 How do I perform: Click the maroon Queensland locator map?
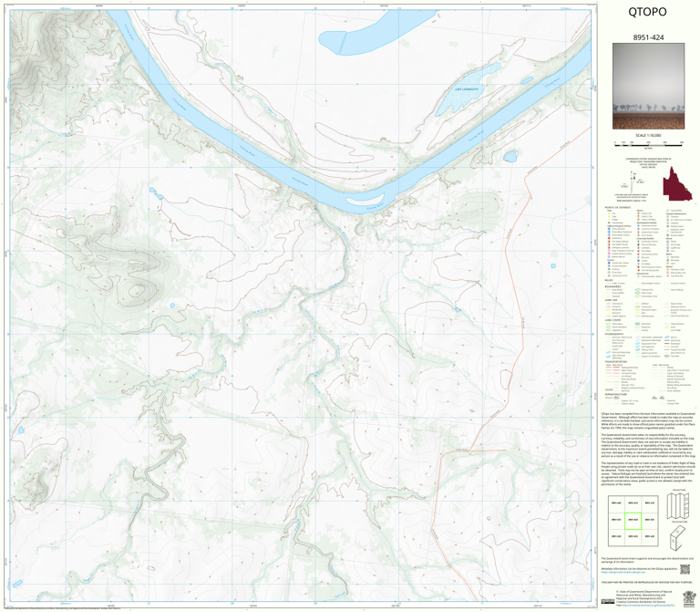tap(677, 183)
